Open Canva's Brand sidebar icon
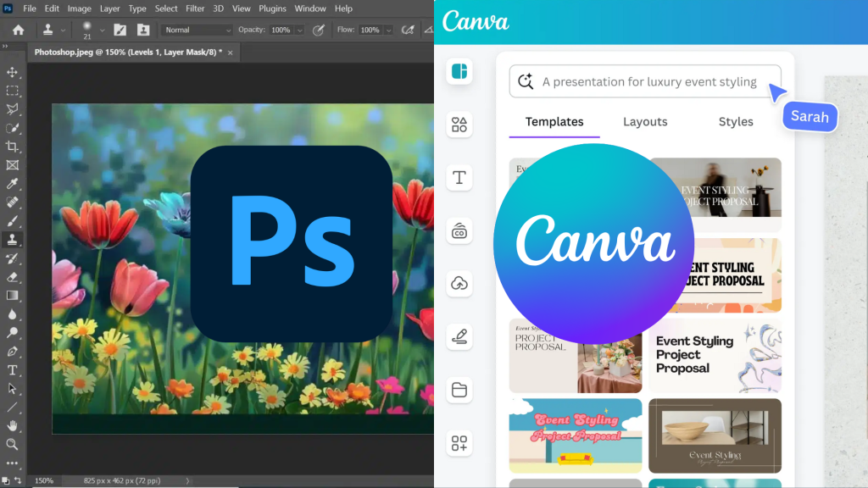 coord(459,230)
